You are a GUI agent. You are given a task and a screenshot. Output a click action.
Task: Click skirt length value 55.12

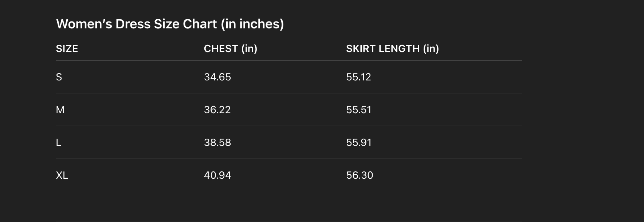click(358, 77)
